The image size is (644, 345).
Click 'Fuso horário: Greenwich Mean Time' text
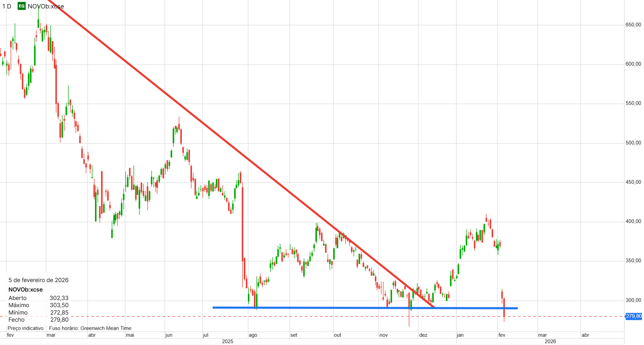pyautogui.click(x=90, y=328)
